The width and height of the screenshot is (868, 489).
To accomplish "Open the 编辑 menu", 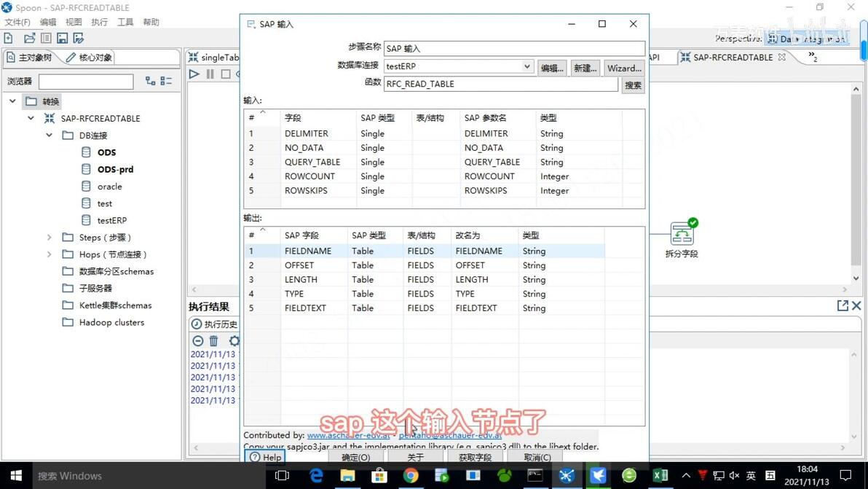I will [x=48, y=22].
